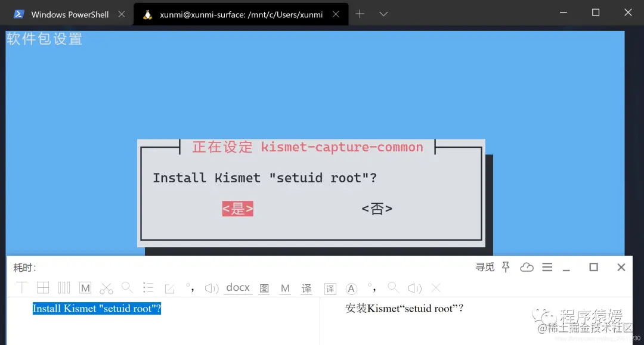Select the circled A icon

click(x=351, y=288)
